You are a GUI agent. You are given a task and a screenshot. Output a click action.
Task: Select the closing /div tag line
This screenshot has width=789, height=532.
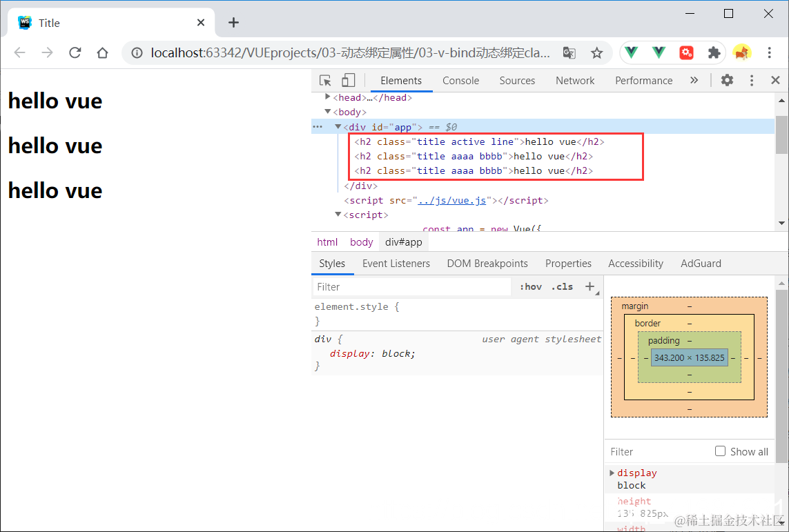click(361, 186)
